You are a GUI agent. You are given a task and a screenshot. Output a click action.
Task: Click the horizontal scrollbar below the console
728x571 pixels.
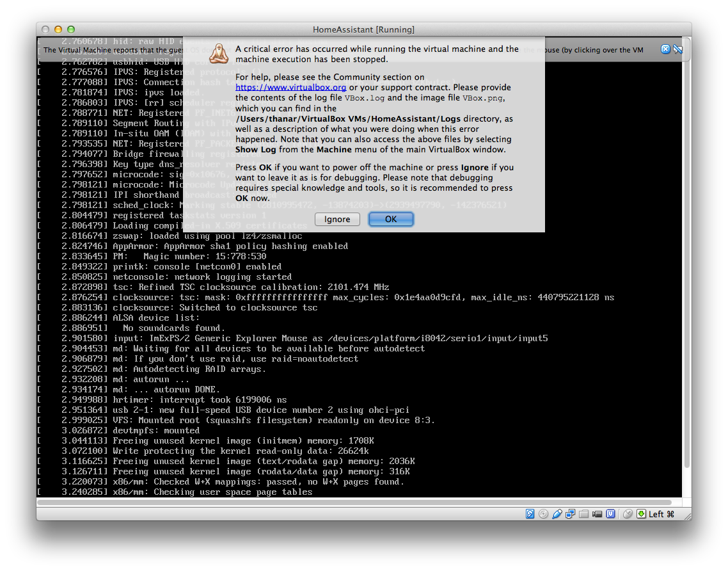[x=354, y=503]
